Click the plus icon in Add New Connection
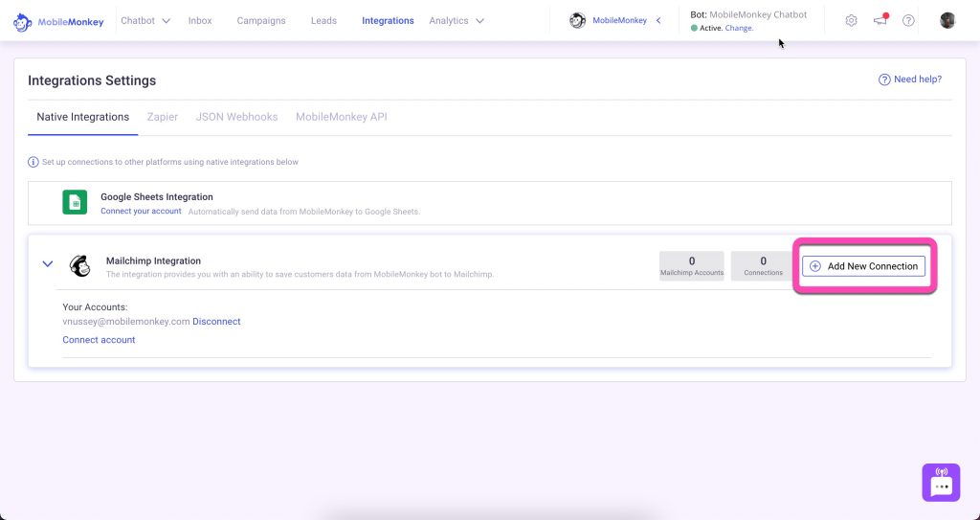 pyautogui.click(x=815, y=266)
